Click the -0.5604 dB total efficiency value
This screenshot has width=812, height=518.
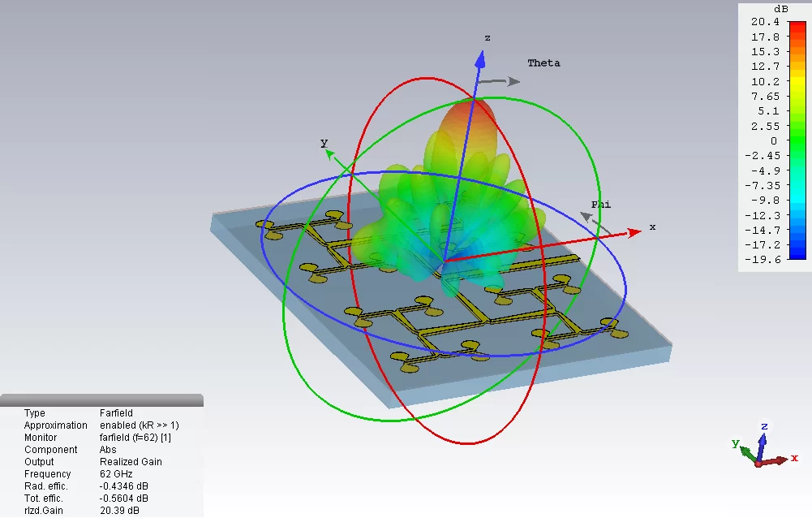[x=123, y=499]
